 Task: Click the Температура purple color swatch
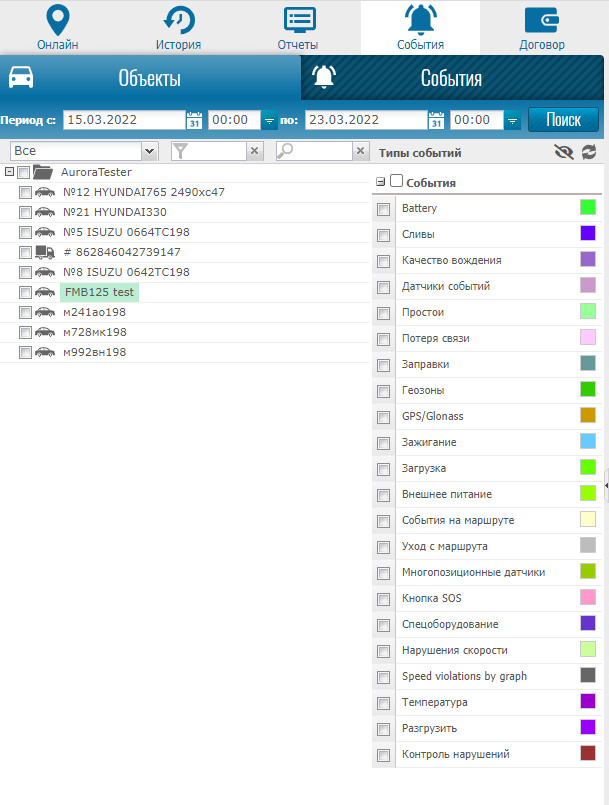point(588,701)
